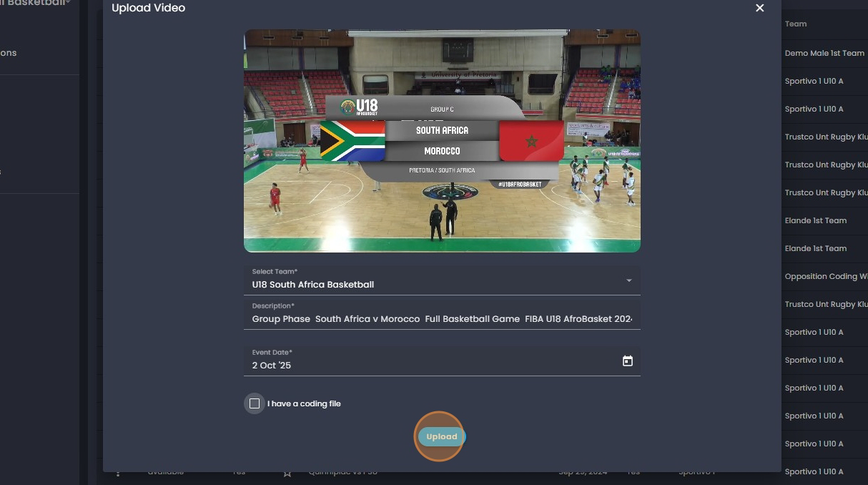
Task: Expand the Select Team dropdown arrow
Action: coord(629,280)
